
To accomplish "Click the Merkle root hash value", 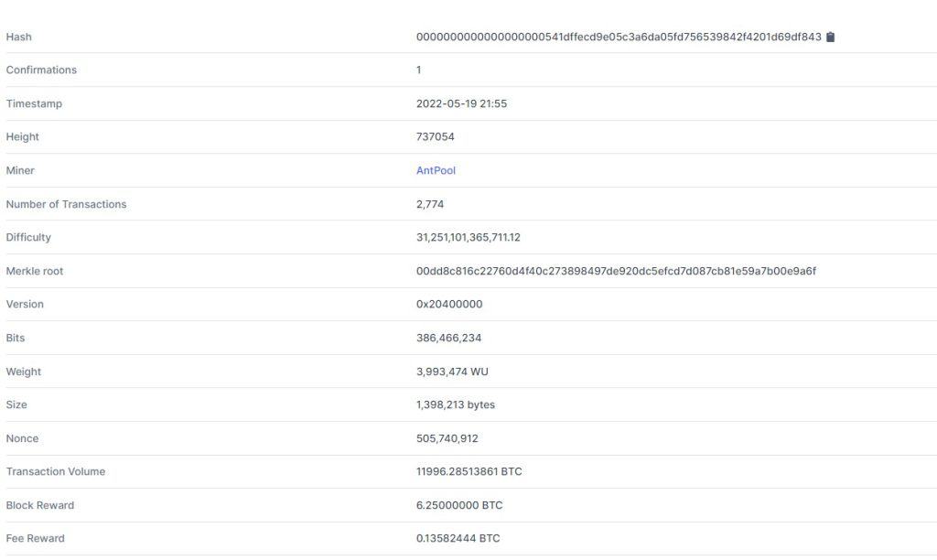I will pos(616,272).
